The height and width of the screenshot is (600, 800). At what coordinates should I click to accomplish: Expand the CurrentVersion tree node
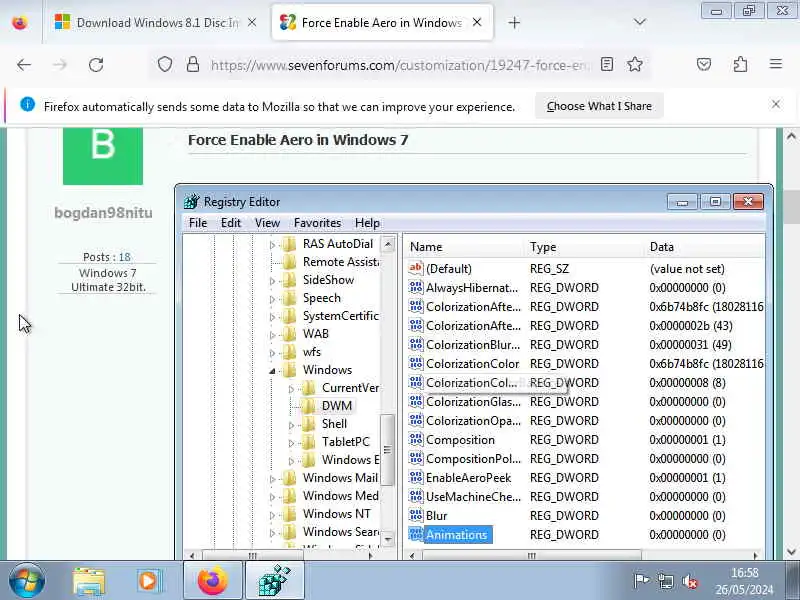(291, 389)
